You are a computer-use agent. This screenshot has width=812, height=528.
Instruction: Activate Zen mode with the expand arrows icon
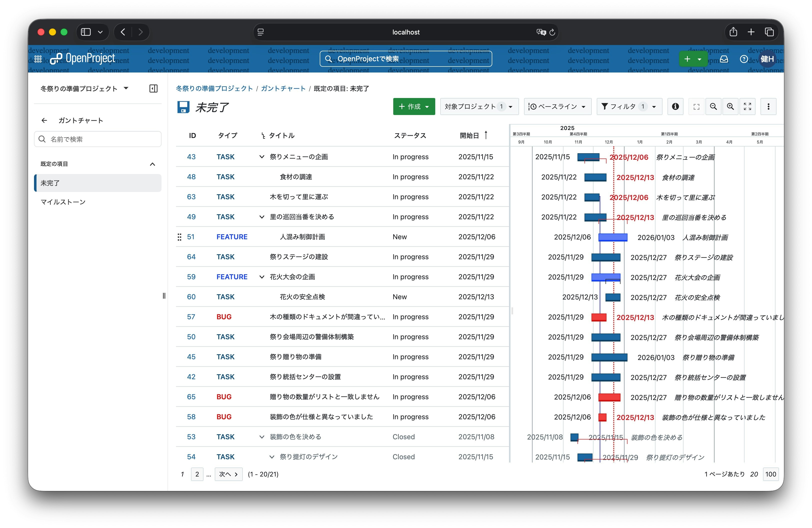pyautogui.click(x=747, y=106)
